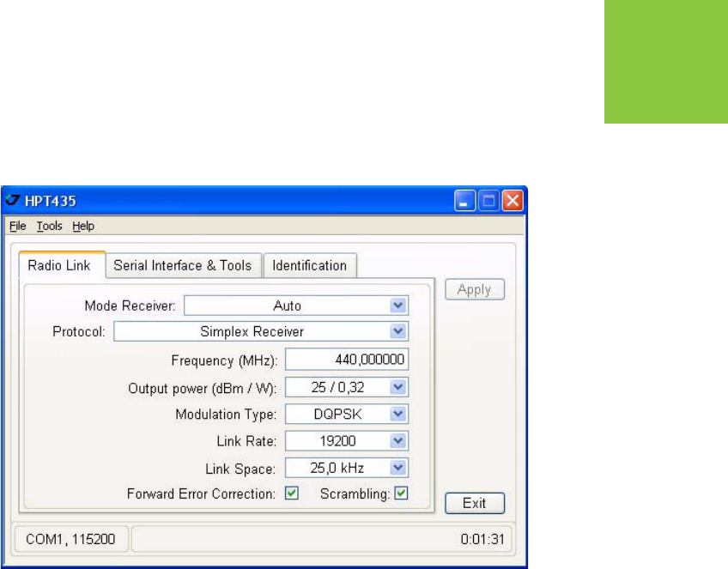Expand the Output power dropdown arrow

[397, 387]
